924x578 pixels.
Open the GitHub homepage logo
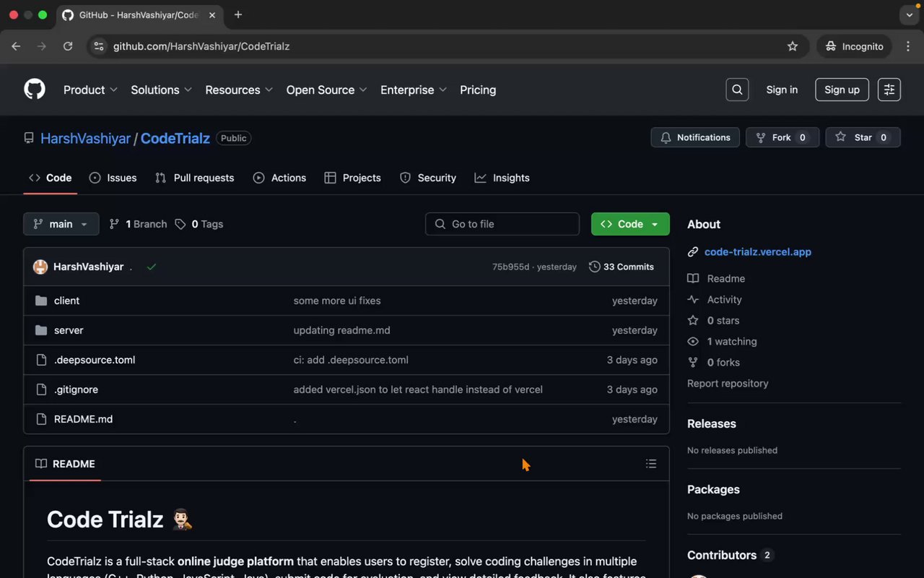pyautogui.click(x=35, y=90)
